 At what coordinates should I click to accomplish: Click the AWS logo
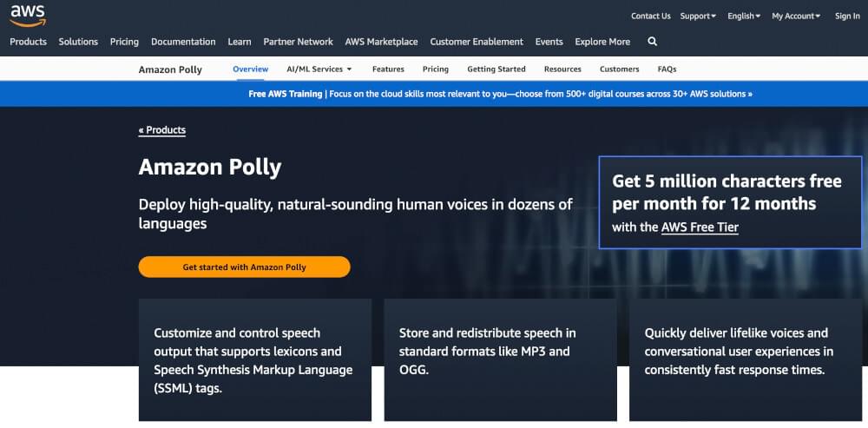28,16
